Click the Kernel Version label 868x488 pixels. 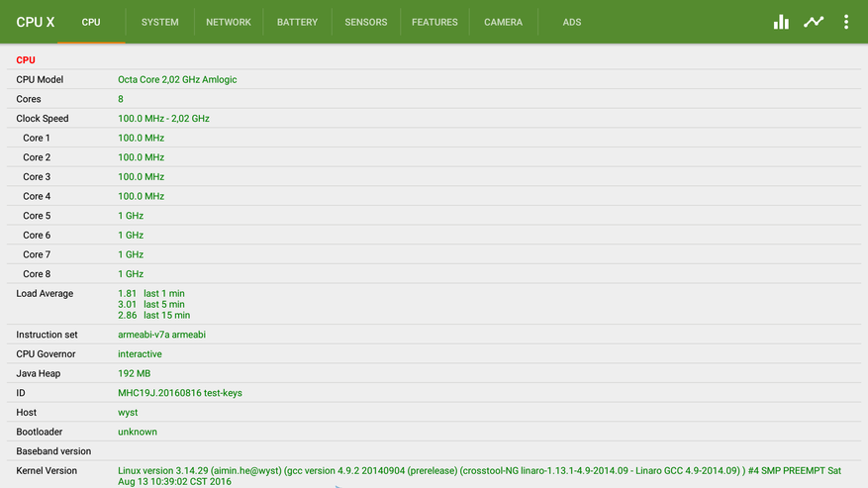tap(47, 470)
